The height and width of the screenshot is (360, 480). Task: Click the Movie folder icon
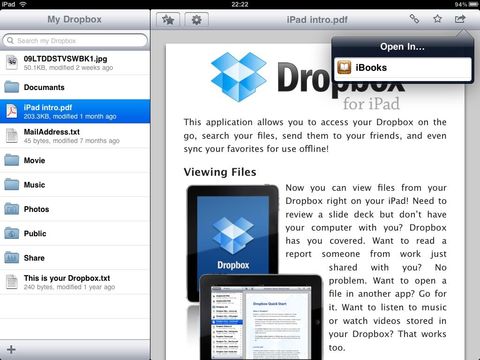coord(12,160)
